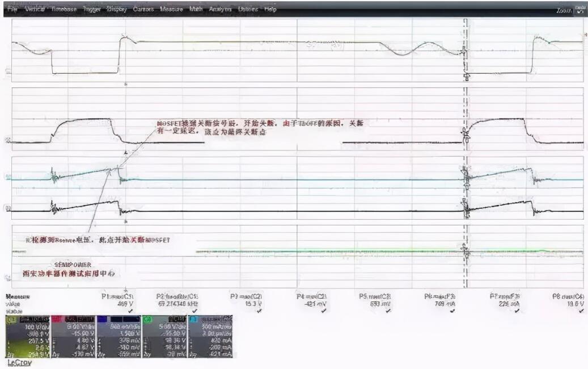Screen dimensions: 588x369
Task: Open the Timebase menu
Action: tap(64, 10)
